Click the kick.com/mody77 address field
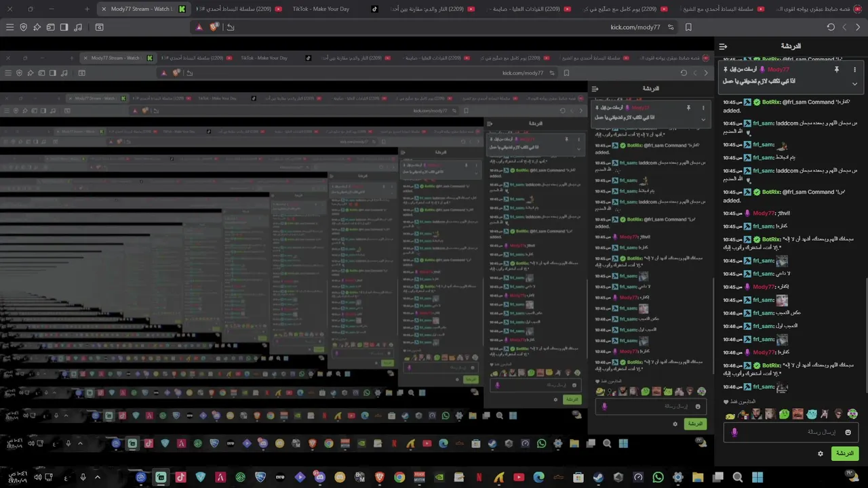Viewport: 868px width, 488px height. (635, 27)
